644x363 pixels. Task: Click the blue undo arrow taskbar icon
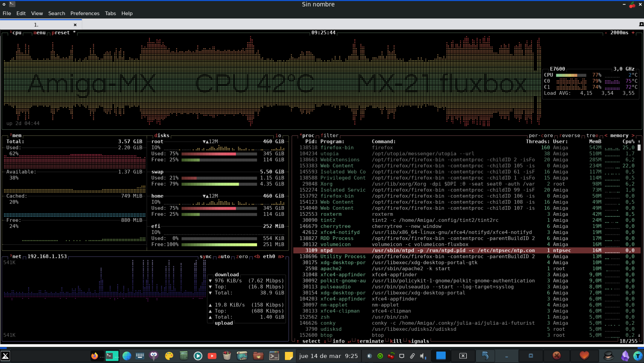[x=485, y=355]
